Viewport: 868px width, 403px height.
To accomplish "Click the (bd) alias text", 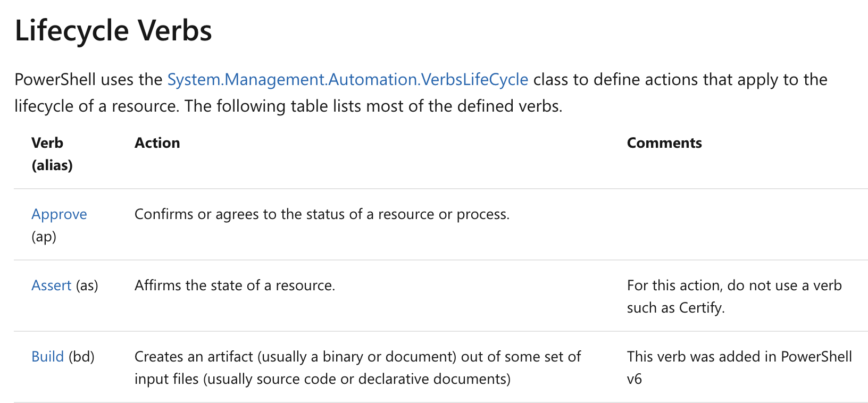I will [x=81, y=357].
